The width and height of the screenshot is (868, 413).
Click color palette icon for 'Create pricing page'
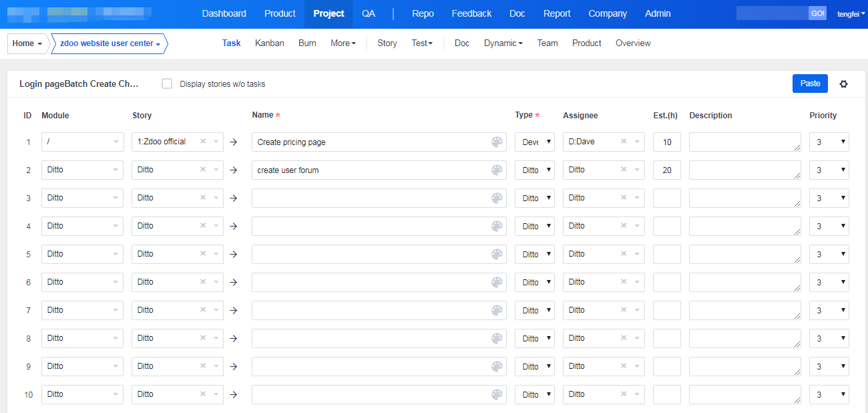pos(497,142)
